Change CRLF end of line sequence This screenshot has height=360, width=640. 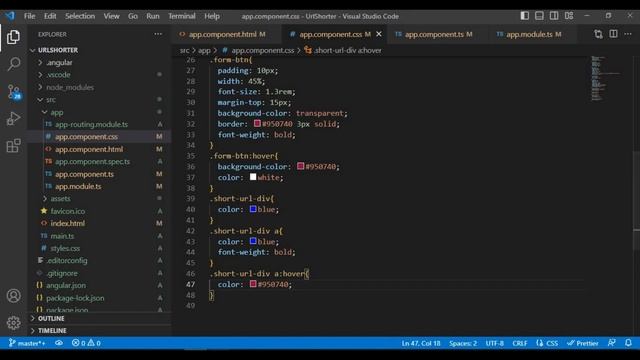tap(520, 343)
